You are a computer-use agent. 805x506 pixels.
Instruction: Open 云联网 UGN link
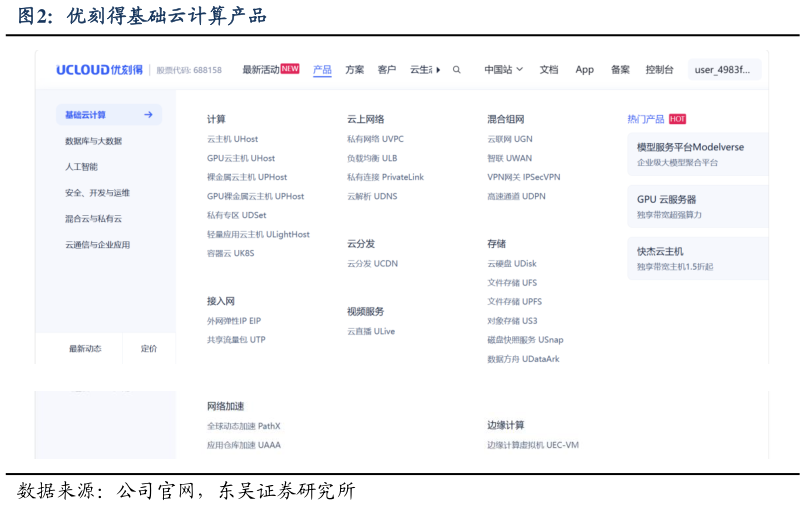point(510,139)
